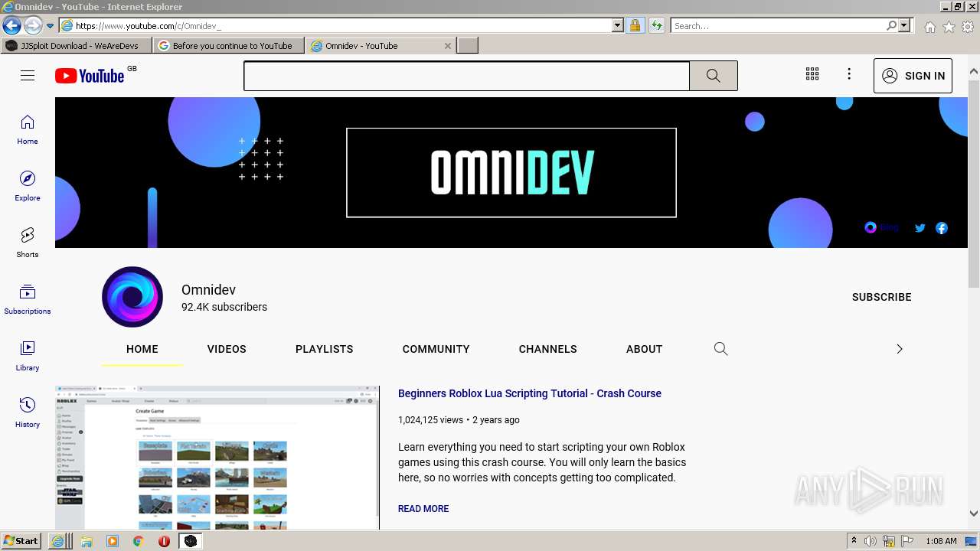Open the Blog link in banner
Image resolution: width=980 pixels, height=551 pixels.
[x=881, y=227]
